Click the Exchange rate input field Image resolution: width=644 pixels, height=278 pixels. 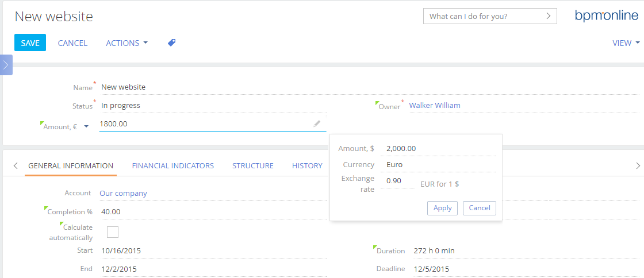tap(397, 181)
